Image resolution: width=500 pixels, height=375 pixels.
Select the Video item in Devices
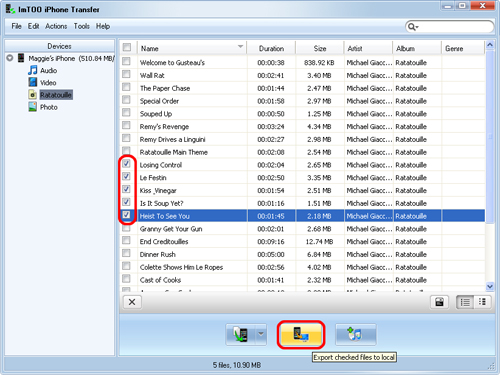[48, 83]
